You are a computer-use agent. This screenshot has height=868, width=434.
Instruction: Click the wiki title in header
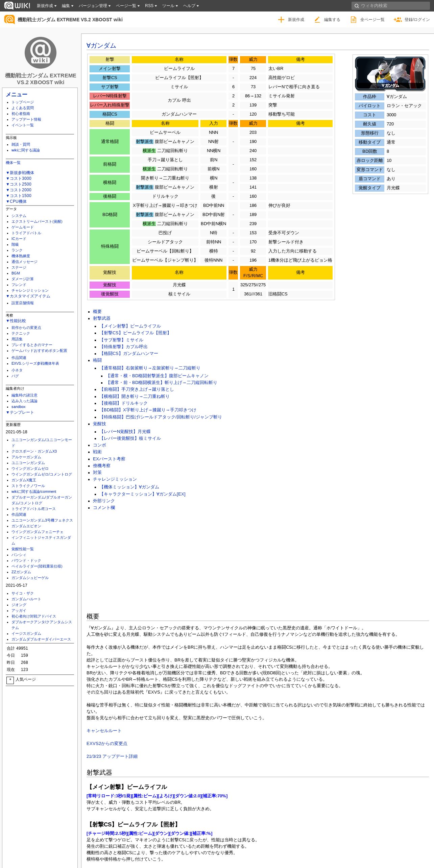70,20
